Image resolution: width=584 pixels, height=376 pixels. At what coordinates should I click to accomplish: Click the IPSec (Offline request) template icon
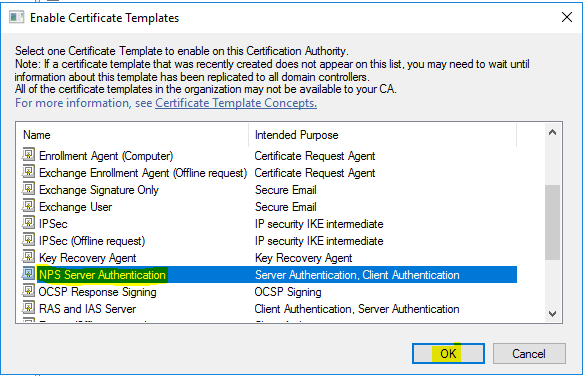28,240
